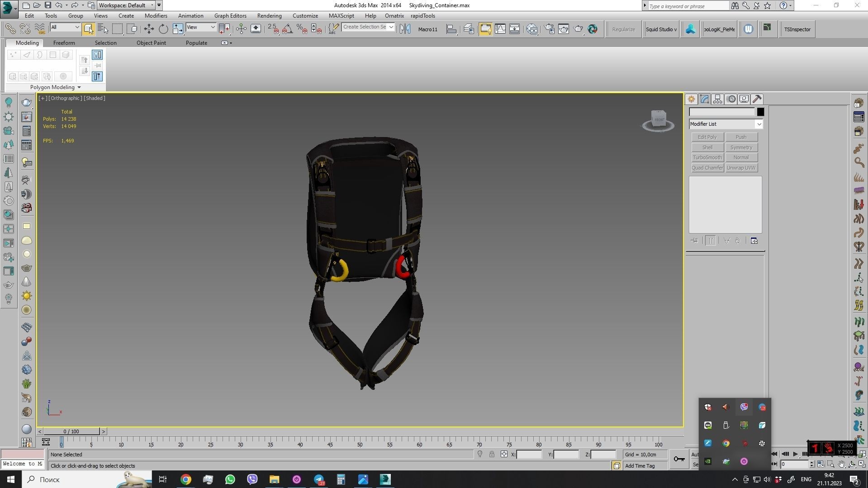The image size is (868, 488).
Task: Toggle Angle Snap
Action: tap(287, 29)
